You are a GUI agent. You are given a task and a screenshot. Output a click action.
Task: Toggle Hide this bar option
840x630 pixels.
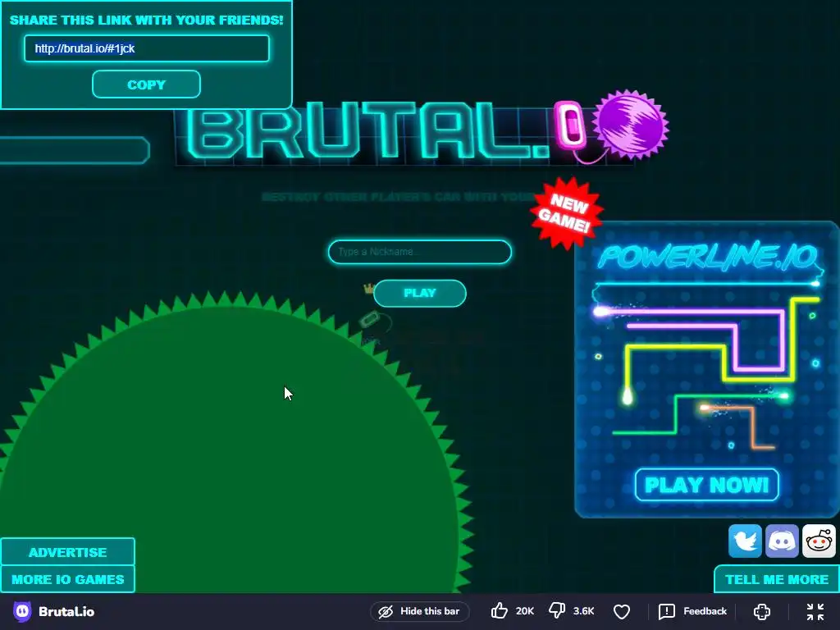[x=419, y=611]
